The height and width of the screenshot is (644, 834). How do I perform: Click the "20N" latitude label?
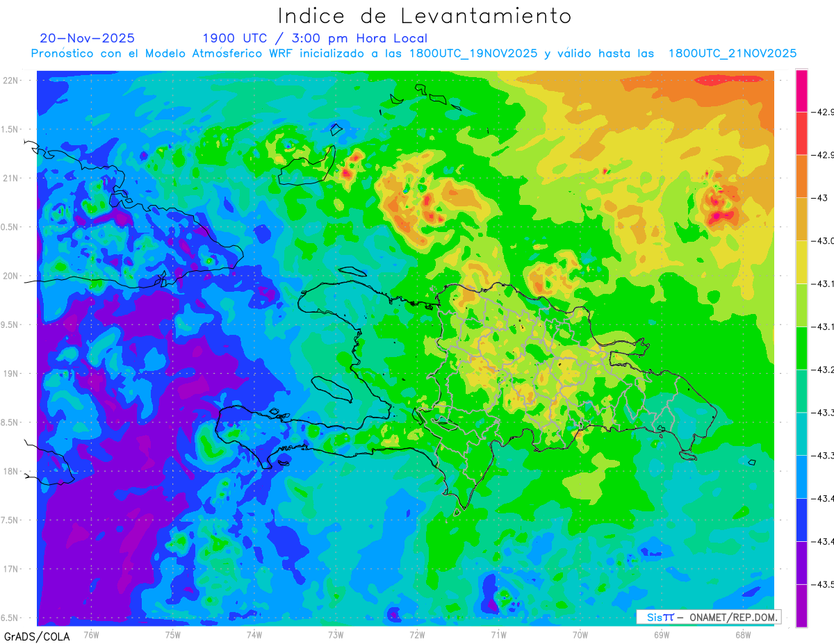pyautogui.click(x=10, y=276)
